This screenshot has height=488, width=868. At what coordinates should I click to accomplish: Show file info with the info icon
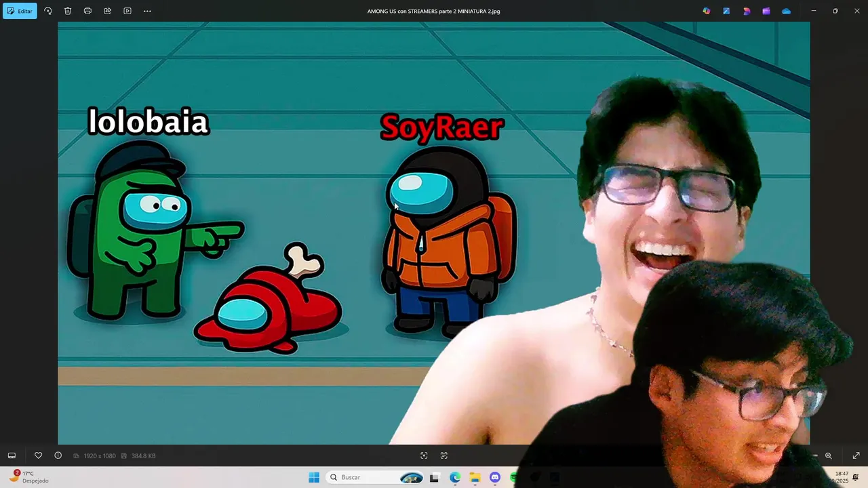(58, 455)
